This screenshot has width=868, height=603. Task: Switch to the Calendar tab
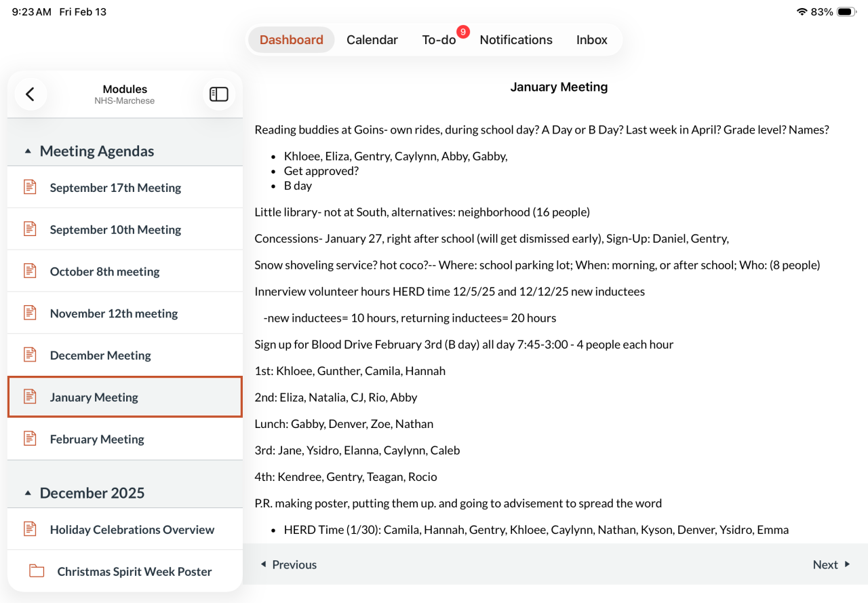coord(372,40)
